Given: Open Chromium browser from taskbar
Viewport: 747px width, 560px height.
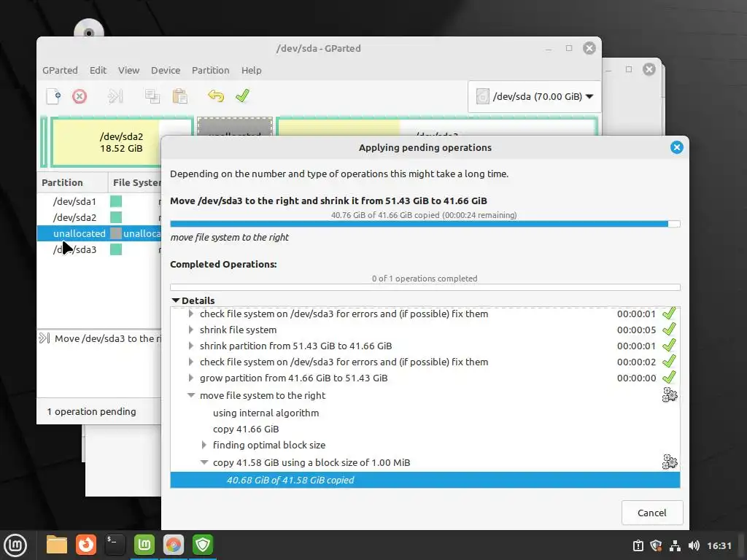Looking at the screenshot, I should (x=174, y=545).
